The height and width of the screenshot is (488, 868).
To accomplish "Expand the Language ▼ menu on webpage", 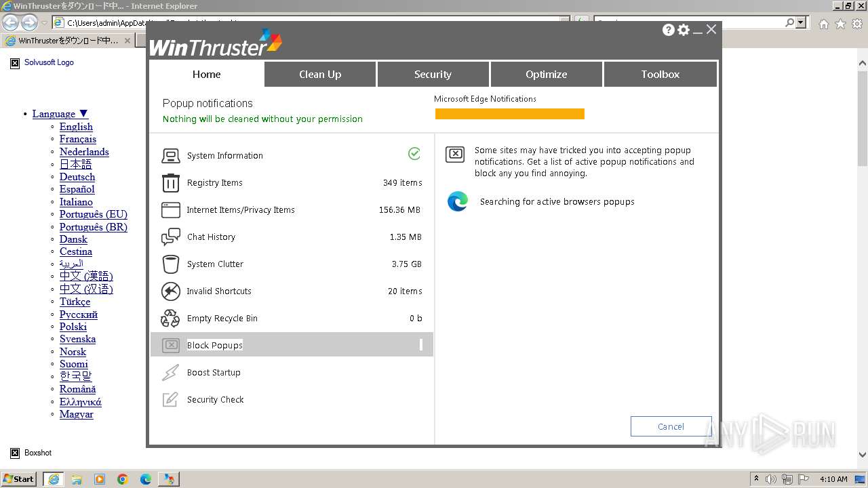I will (60, 114).
